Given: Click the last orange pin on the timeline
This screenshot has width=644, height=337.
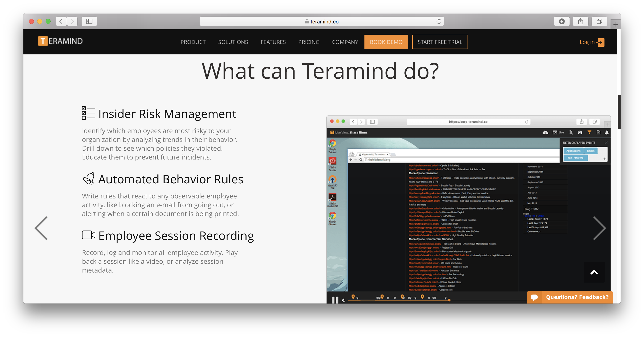Looking at the screenshot, I should (x=422, y=297).
